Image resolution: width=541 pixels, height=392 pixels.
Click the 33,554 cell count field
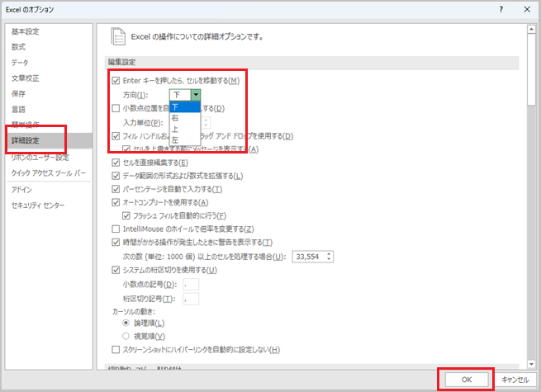(308, 257)
